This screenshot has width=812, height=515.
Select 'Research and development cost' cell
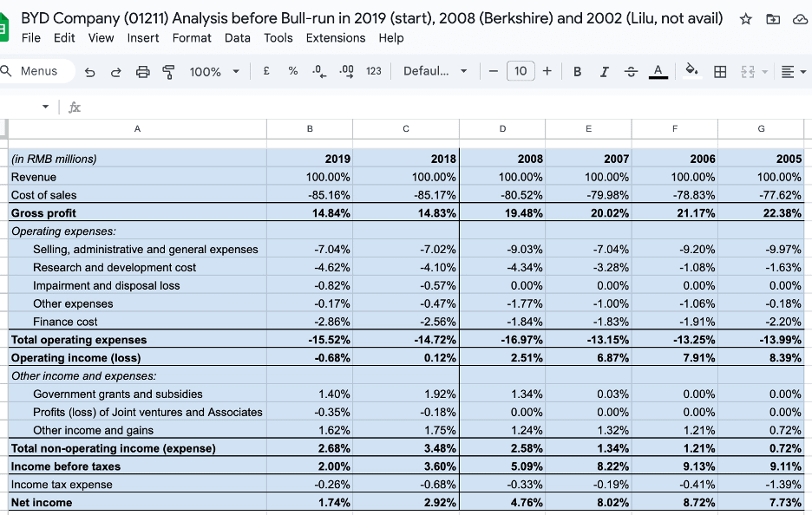[137, 267]
